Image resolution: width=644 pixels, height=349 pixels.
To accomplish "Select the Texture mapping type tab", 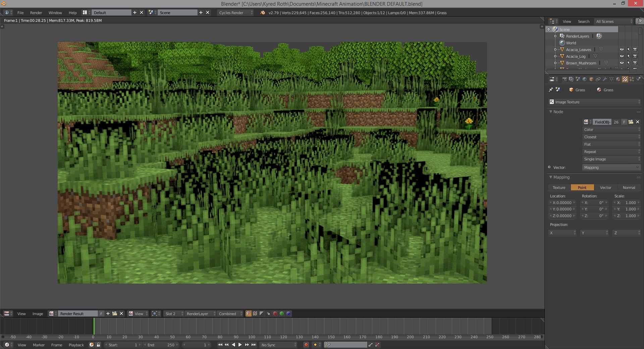I will pyautogui.click(x=559, y=188).
